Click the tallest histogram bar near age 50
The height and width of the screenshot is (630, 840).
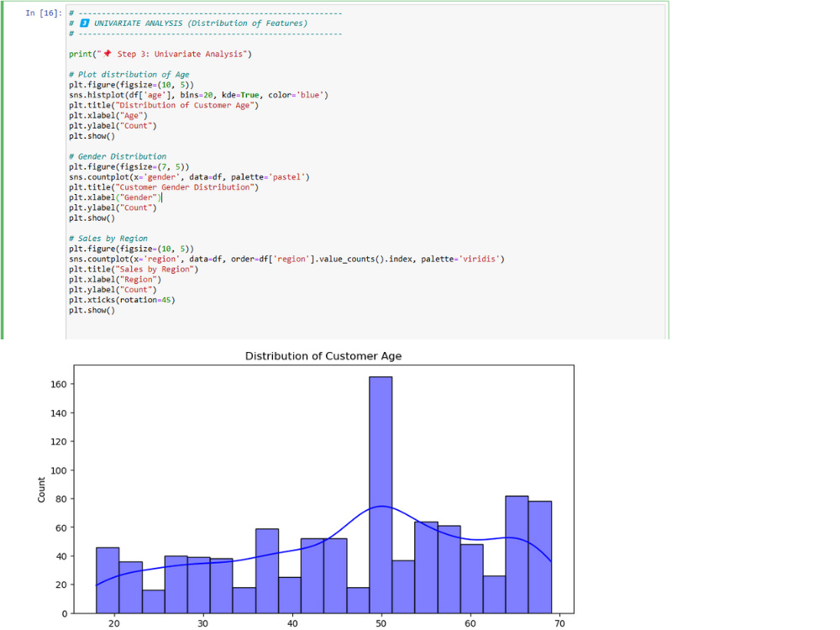(381, 495)
